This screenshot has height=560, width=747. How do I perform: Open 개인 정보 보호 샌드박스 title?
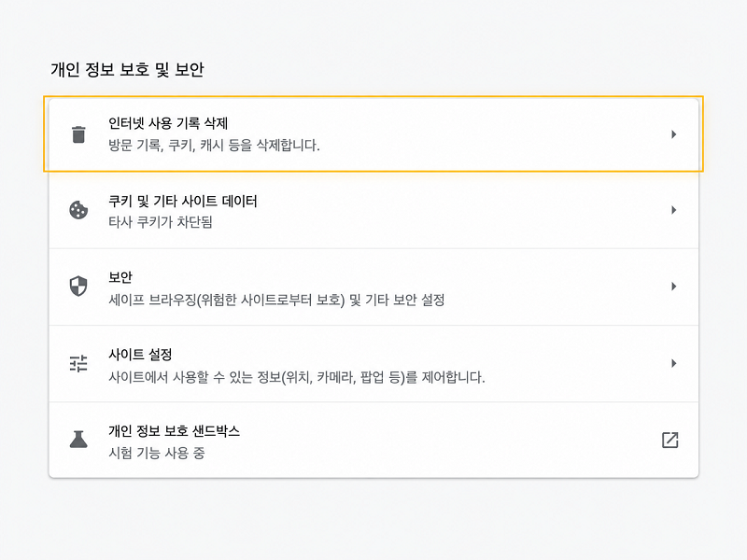click(x=174, y=431)
